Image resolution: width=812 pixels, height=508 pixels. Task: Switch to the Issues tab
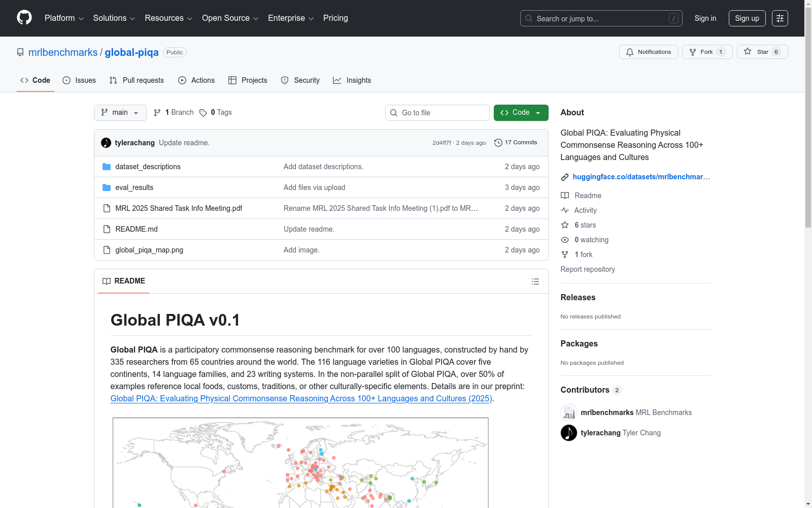[79, 80]
